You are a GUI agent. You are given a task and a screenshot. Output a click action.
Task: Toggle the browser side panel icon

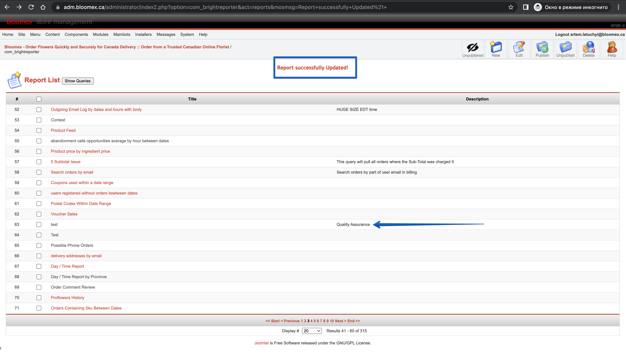[526, 7]
